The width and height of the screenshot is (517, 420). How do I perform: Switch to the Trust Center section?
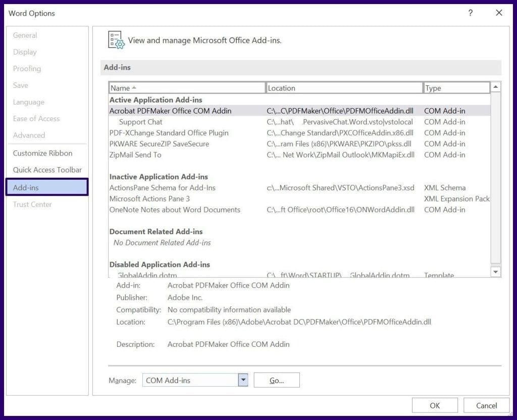[32, 204]
